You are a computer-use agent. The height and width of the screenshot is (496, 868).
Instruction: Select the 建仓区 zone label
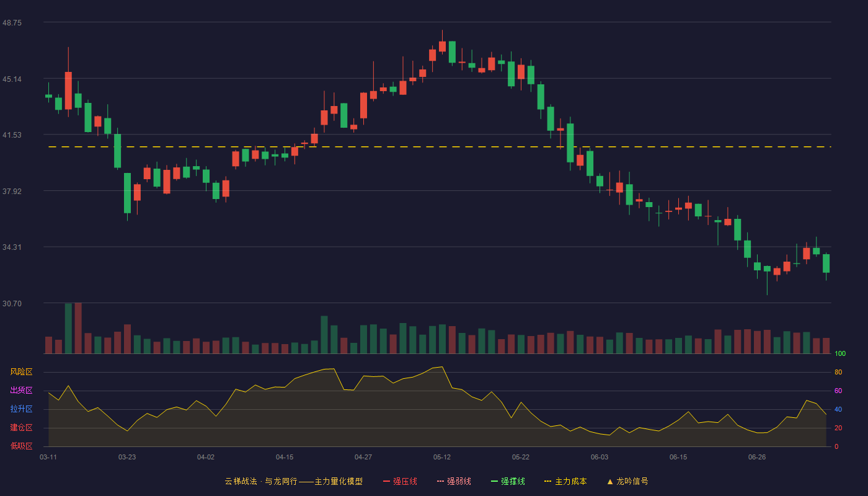[x=21, y=428]
